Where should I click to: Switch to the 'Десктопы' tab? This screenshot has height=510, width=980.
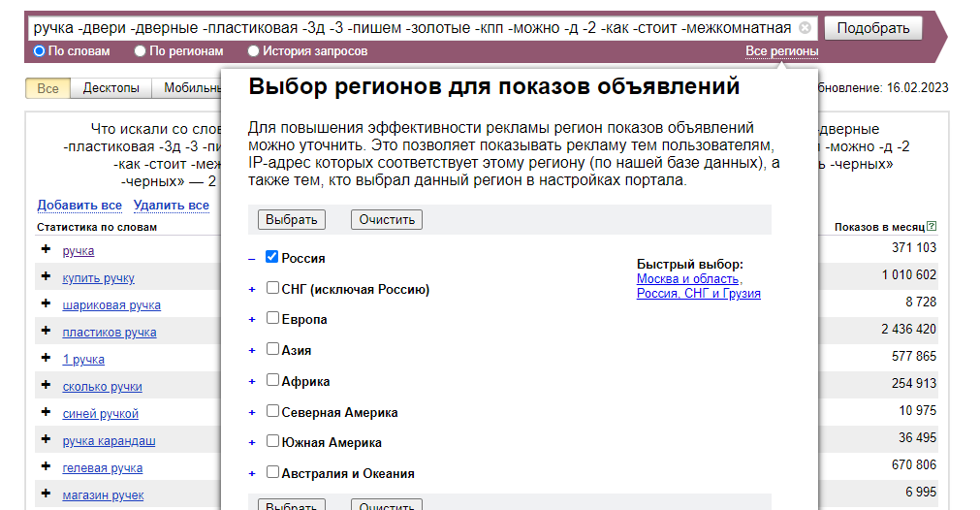(x=111, y=88)
